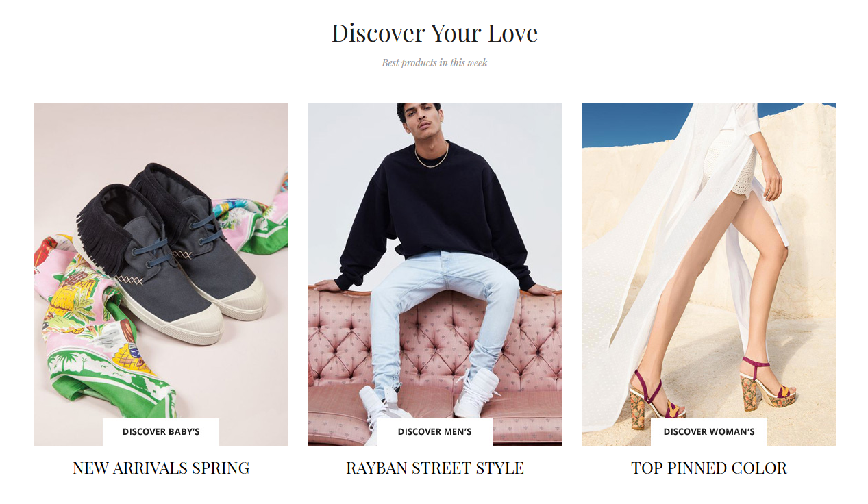Click the gold necklace on the male model
The width and height of the screenshot is (868, 504).
(431, 156)
